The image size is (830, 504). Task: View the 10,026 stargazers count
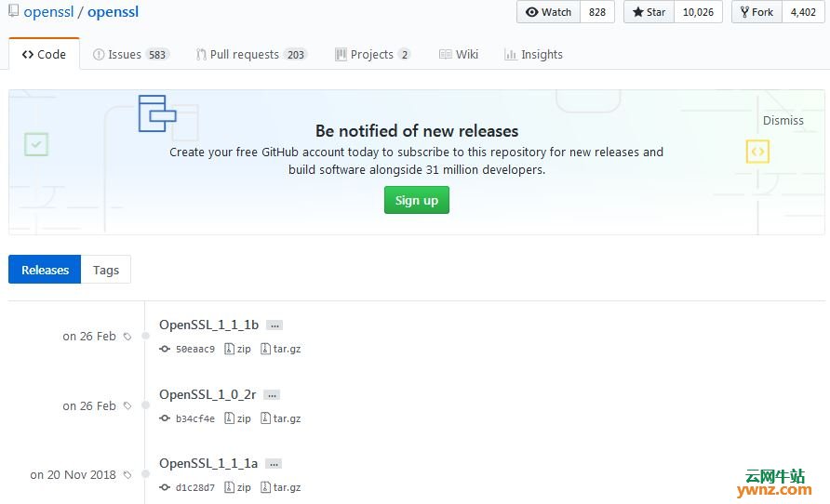pos(698,12)
